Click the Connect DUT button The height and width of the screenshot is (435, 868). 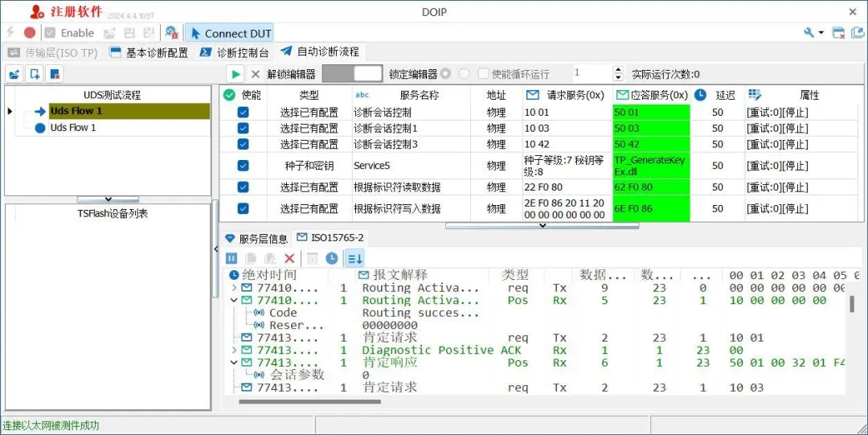(x=229, y=33)
